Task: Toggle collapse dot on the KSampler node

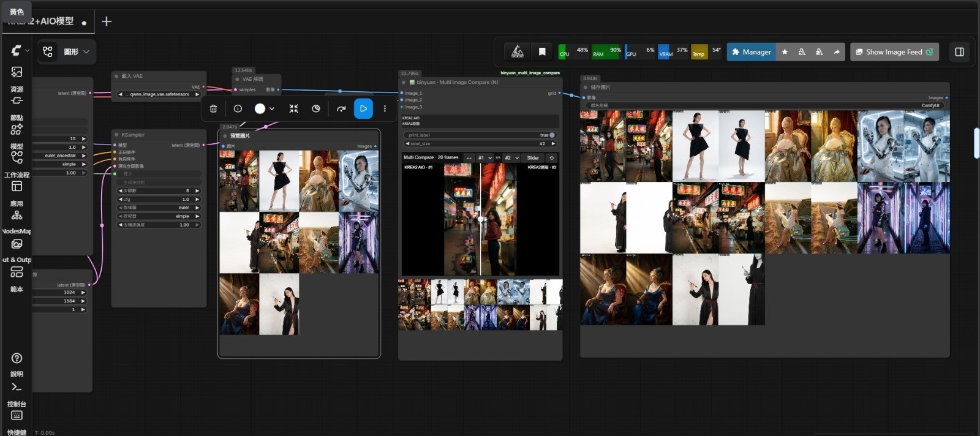Action: click(x=116, y=135)
